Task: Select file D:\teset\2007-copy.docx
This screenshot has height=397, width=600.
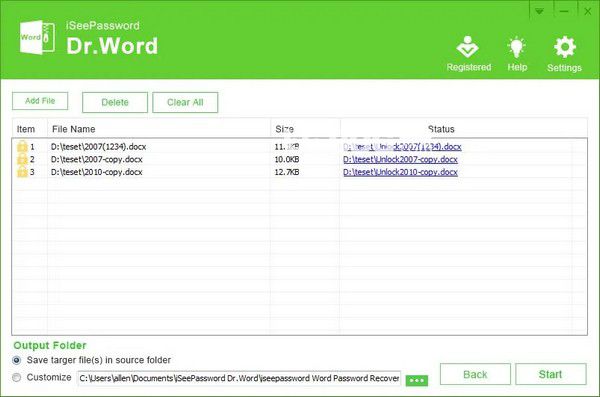Action: tap(96, 159)
